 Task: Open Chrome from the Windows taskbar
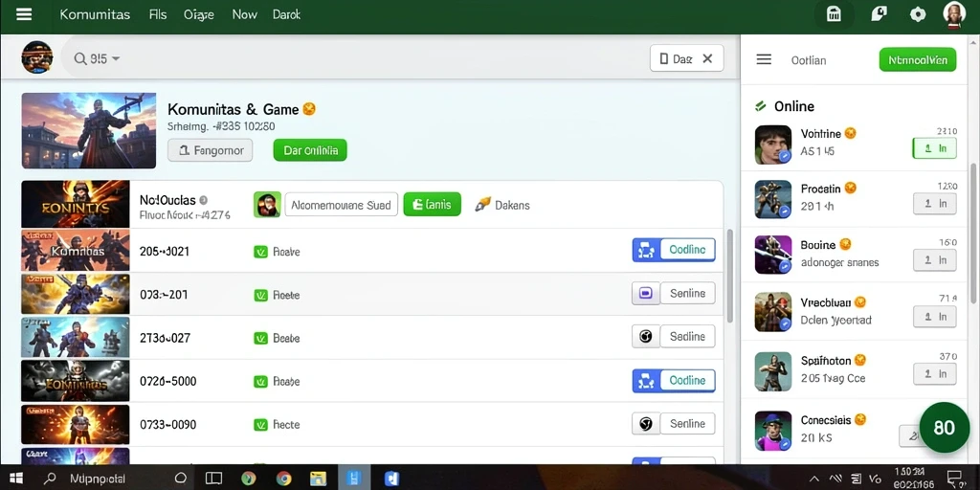tap(283, 479)
